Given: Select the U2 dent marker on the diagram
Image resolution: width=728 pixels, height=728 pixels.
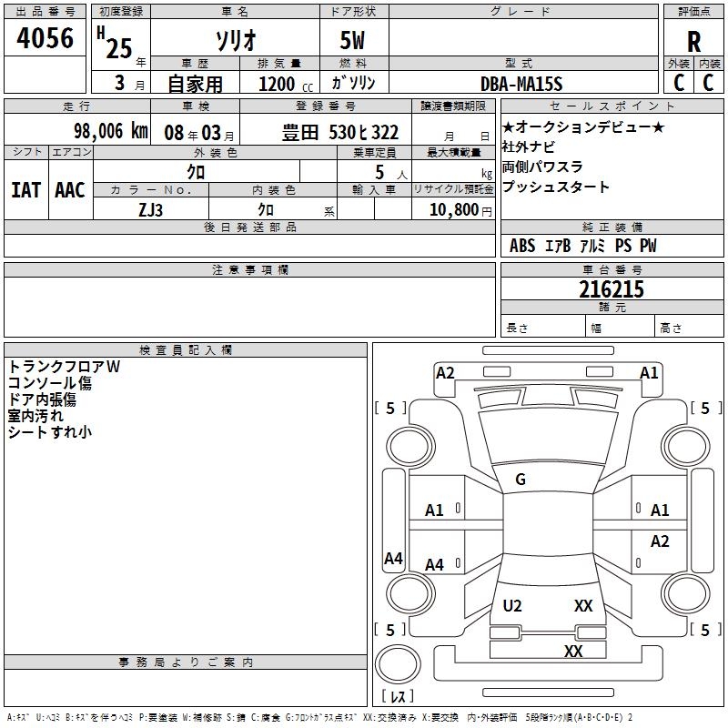Looking at the screenshot, I should click(512, 606).
